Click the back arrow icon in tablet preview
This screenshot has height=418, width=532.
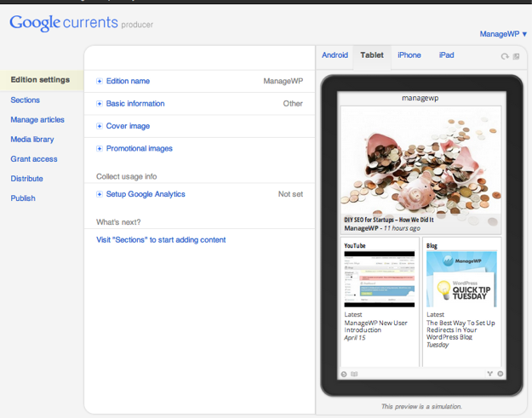click(x=344, y=374)
